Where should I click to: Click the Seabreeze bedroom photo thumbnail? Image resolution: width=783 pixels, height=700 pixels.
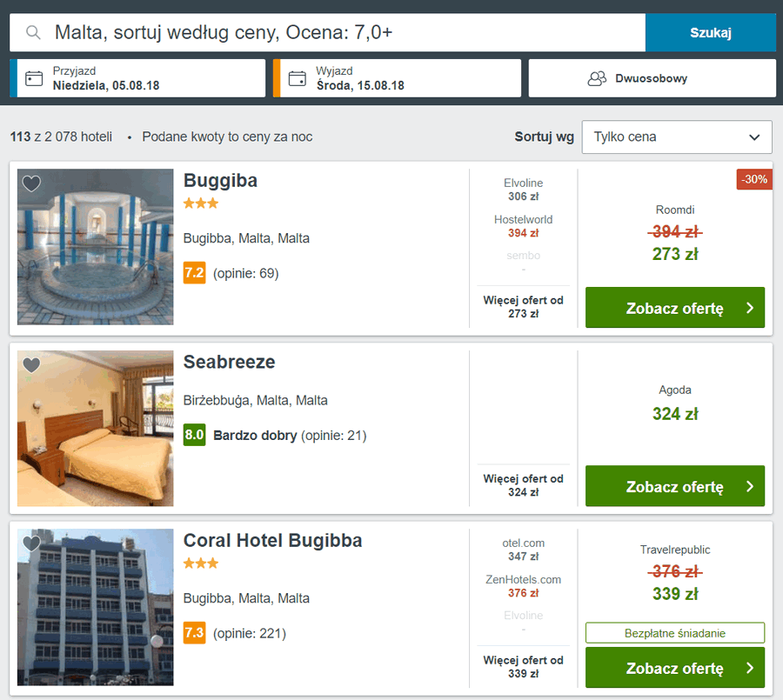[x=96, y=429]
